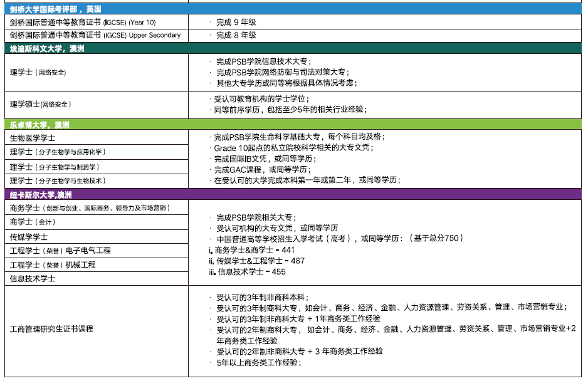This screenshot has width=588, height=381.
Task: Click the line starting with Grade 10起点
Action: coord(293,148)
